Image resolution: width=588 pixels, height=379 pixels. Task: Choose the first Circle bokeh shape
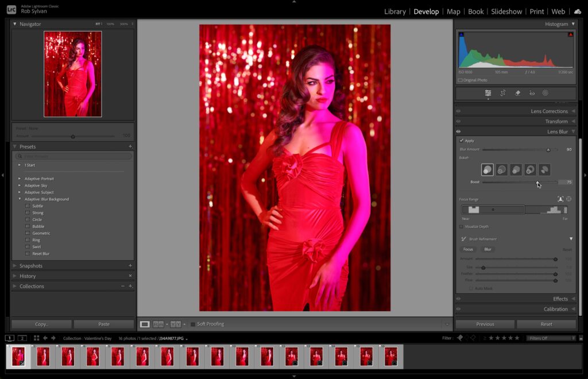coord(487,170)
